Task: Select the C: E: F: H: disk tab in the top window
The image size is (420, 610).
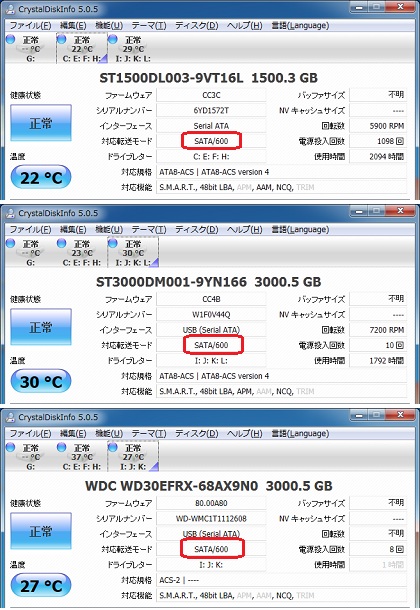Action: click(82, 49)
